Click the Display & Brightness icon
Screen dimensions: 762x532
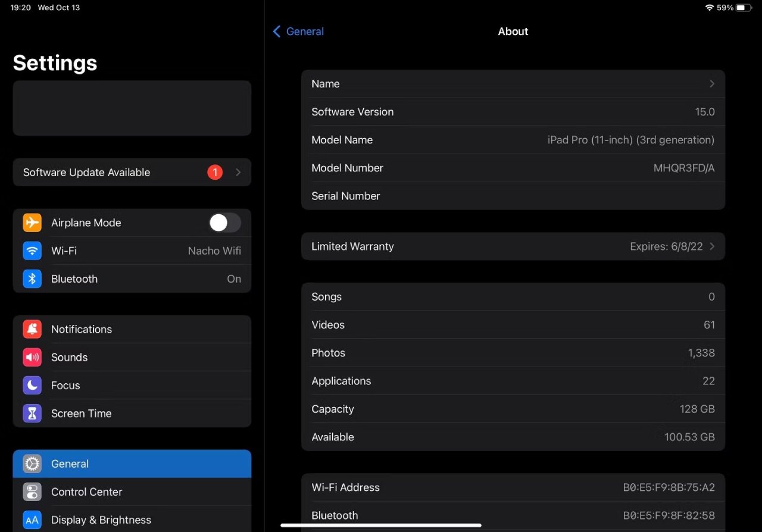tap(32, 520)
